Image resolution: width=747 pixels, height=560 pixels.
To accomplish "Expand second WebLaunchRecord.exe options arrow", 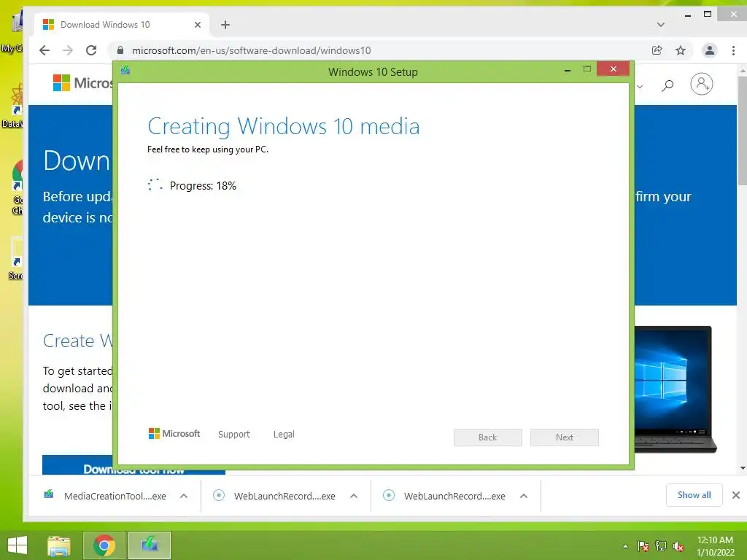I will 524,496.
